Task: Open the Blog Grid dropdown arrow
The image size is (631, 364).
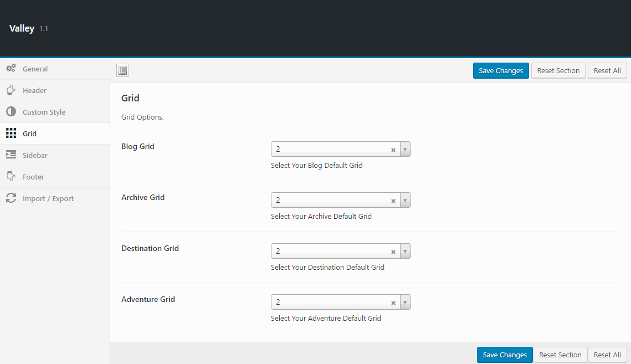Action: tap(405, 150)
